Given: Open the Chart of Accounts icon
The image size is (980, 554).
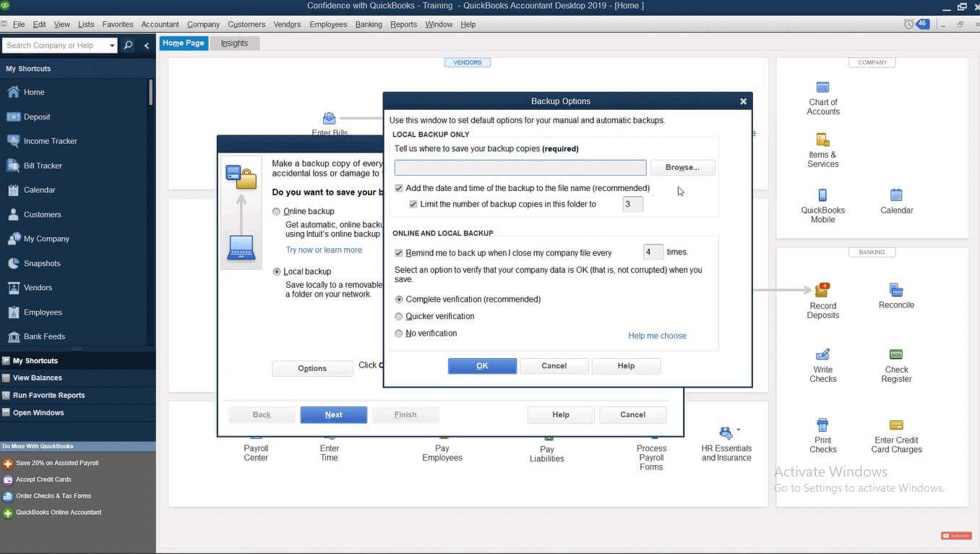Looking at the screenshot, I should point(822,88).
